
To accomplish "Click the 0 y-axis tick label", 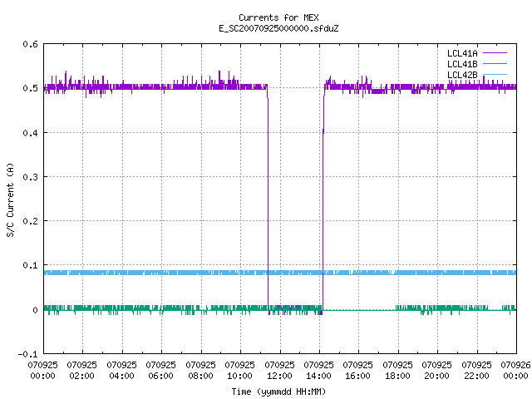I will point(35,310).
